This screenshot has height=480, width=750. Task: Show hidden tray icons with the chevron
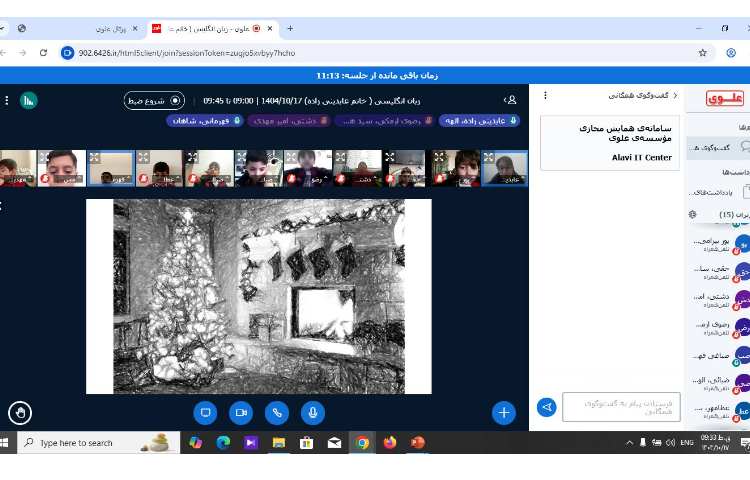point(629,443)
